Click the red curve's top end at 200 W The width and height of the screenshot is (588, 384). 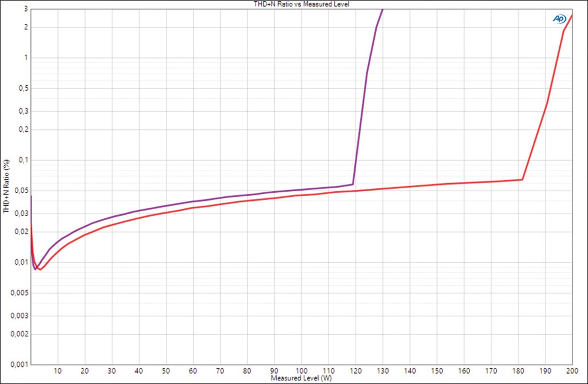(x=572, y=16)
